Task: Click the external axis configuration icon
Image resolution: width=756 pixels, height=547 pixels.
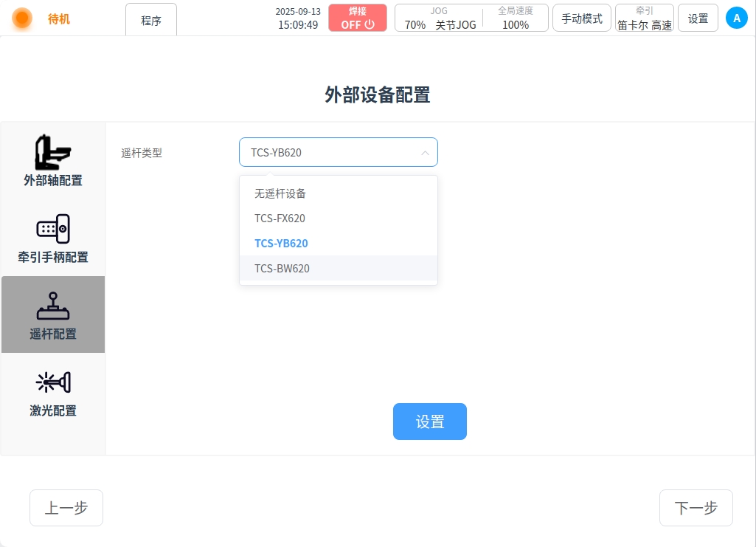Action: pos(52,153)
